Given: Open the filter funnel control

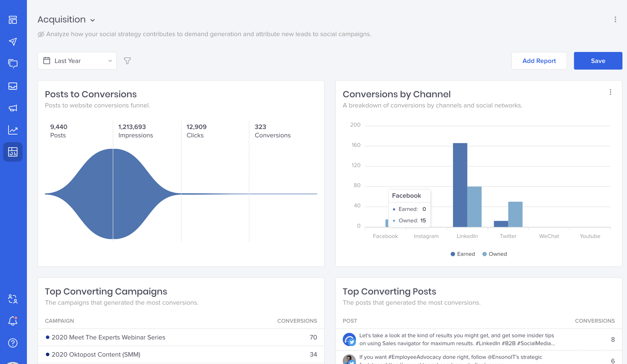Looking at the screenshot, I should (127, 61).
